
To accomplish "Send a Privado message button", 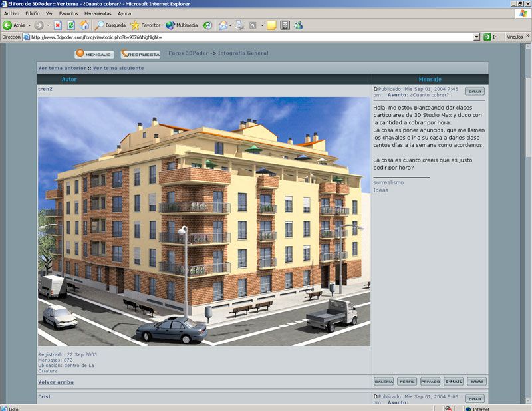I will coord(430,382).
